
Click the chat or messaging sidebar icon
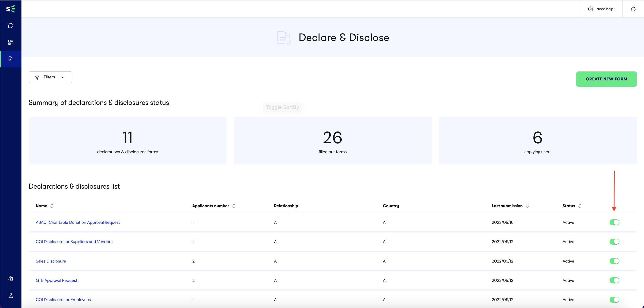coord(11,26)
